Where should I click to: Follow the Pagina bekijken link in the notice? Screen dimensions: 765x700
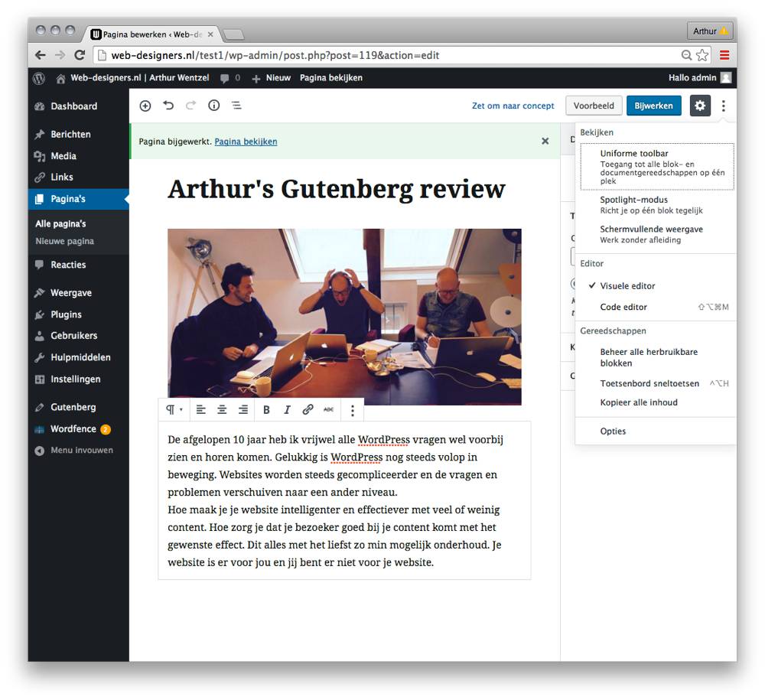click(x=246, y=141)
